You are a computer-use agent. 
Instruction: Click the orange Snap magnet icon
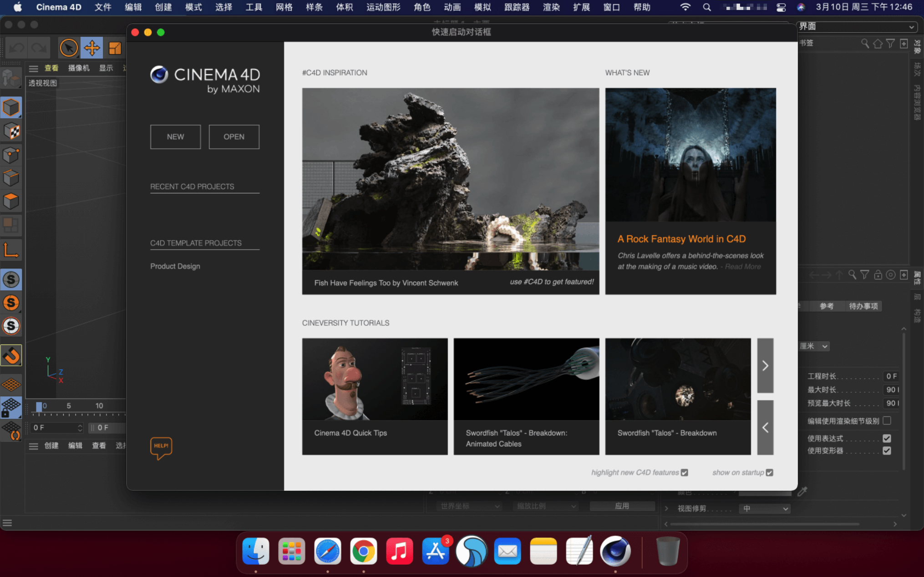[11, 355]
